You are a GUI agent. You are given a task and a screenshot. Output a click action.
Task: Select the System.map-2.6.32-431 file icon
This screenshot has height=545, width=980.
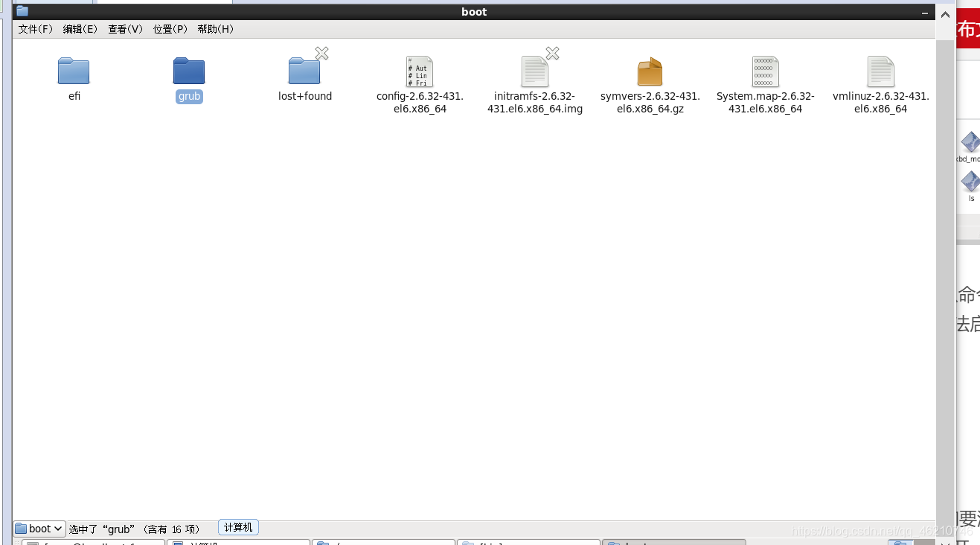point(766,71)
